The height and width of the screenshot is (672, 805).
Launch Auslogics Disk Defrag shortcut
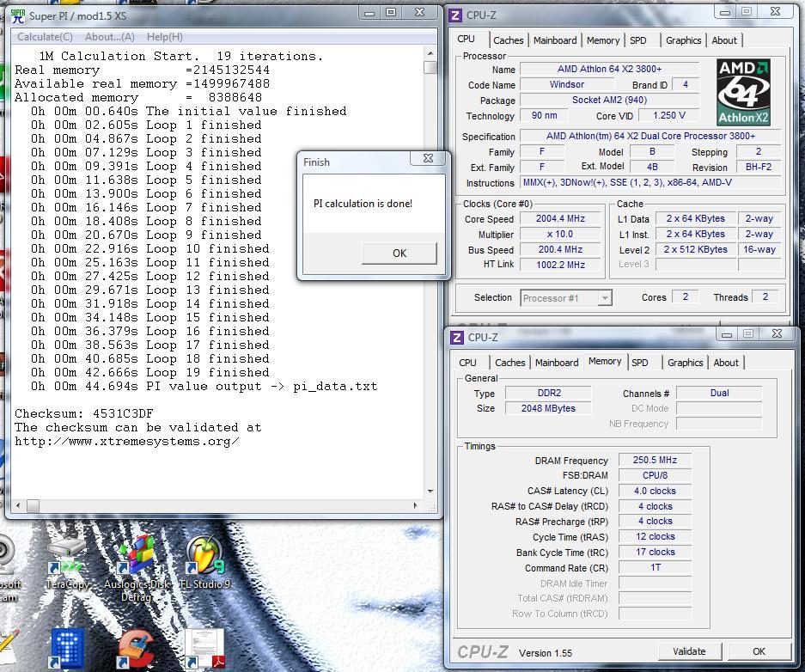(x=137, y=567)
